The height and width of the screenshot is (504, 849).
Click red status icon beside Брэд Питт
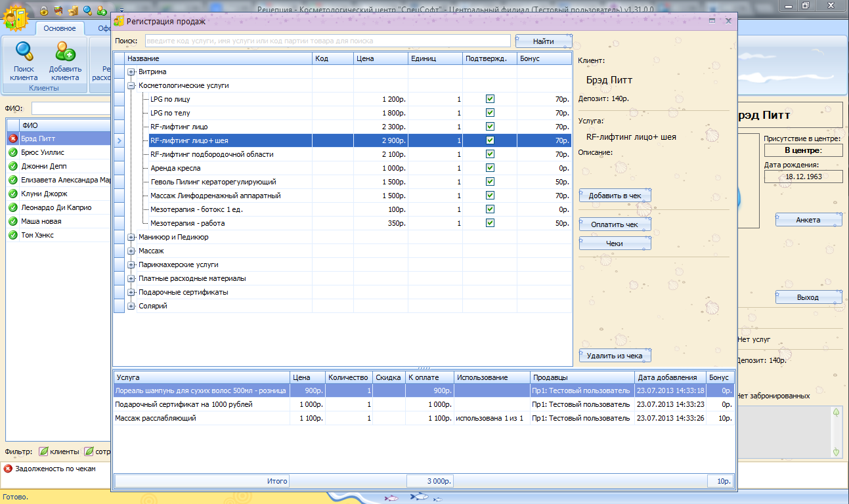[13, 139]
